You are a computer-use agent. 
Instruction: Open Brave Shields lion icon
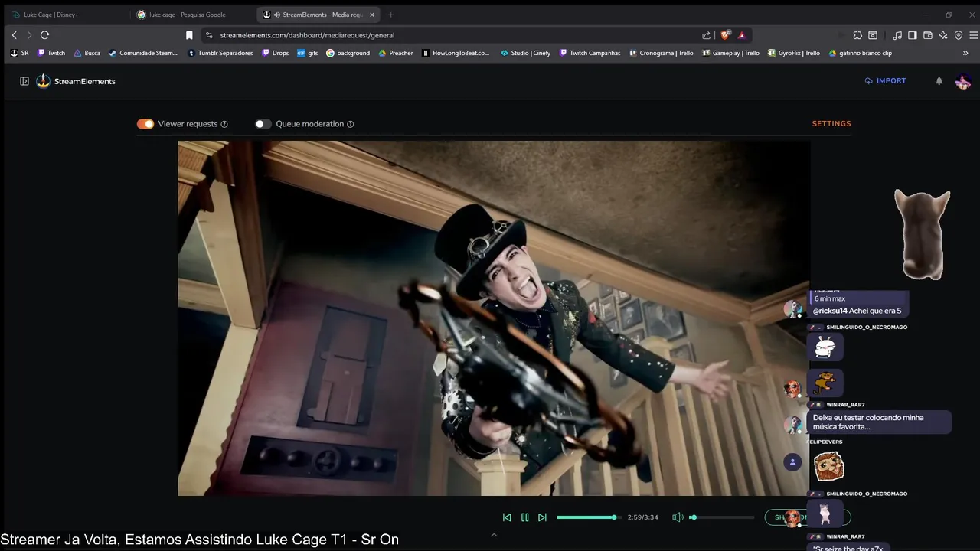coord(725,35)
